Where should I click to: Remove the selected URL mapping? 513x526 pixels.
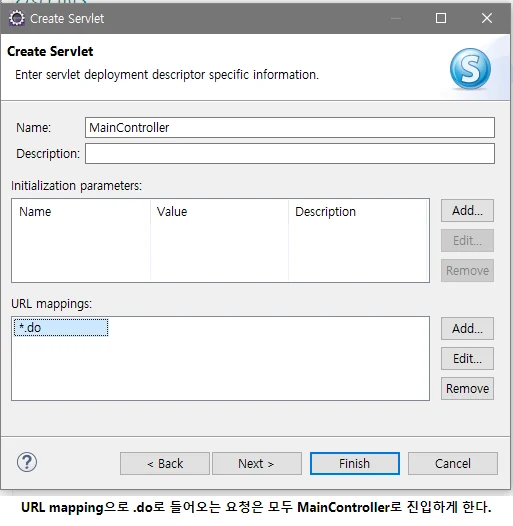pyautogui.click(x=467, y=388)
